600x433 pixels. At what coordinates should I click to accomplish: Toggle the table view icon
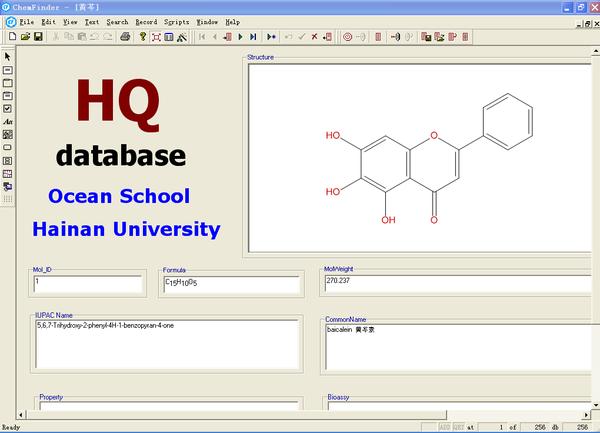pos(169,37)
